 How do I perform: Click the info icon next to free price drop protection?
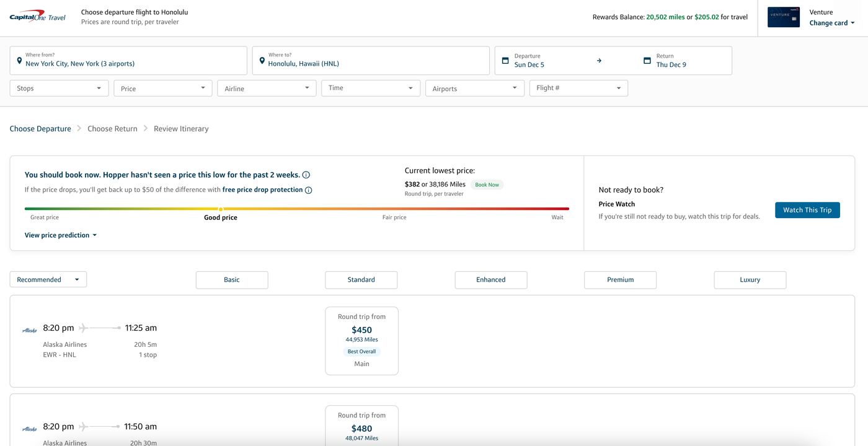click(x=309, y=190)
